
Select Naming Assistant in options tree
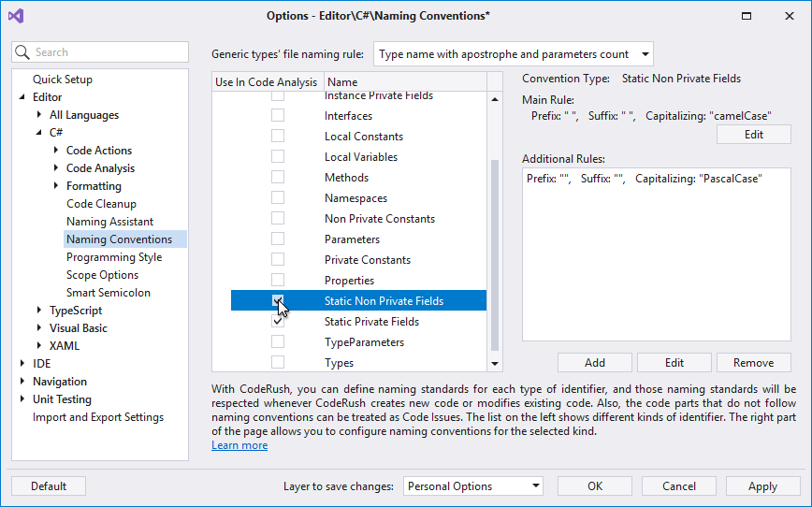coord(109,222)
